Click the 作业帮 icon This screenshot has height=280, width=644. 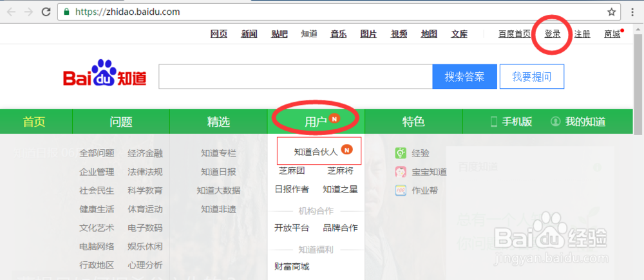click(x=401, y=191)
